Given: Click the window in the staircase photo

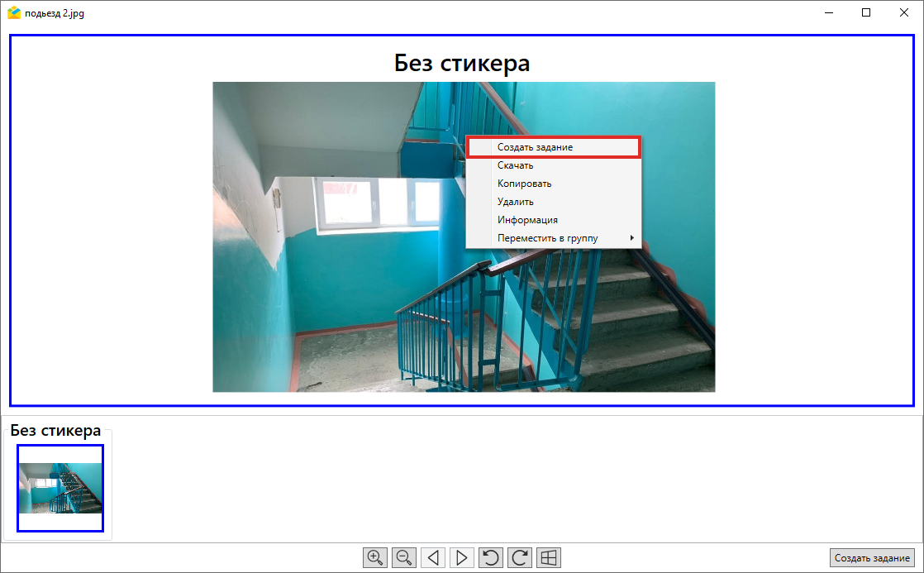Looking at the screenshot, I should click(x=377, y=202).
